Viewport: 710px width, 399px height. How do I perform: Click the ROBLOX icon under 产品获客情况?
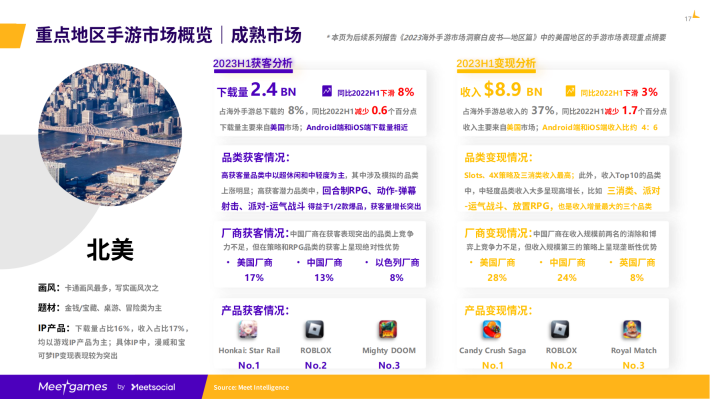pyautogui.click(x=315, y=330)
